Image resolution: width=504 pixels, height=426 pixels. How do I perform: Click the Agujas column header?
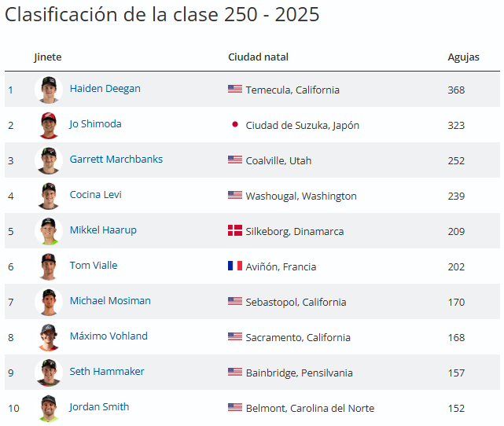463,57
